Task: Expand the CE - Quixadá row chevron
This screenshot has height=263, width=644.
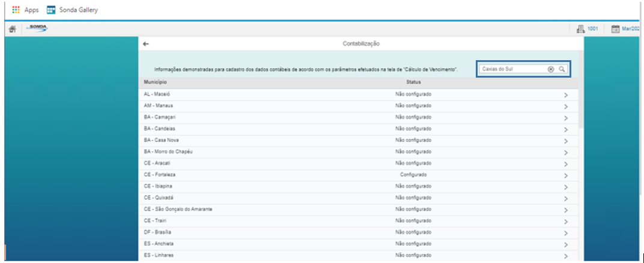Action: point(565,199)
